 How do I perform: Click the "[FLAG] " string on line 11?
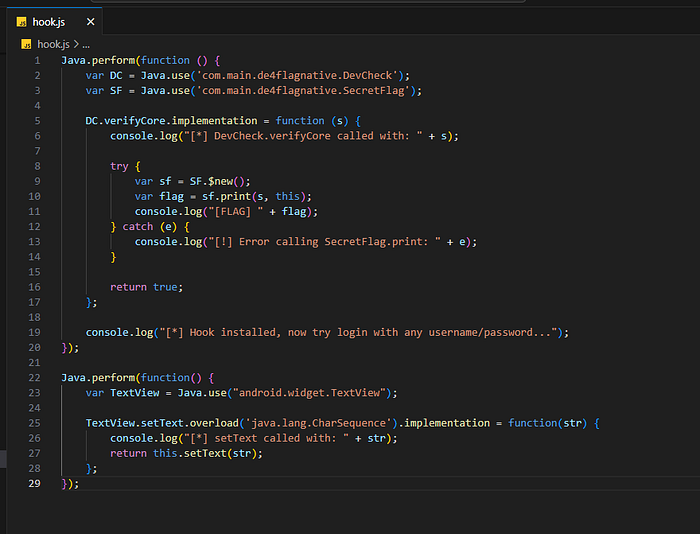235,212
